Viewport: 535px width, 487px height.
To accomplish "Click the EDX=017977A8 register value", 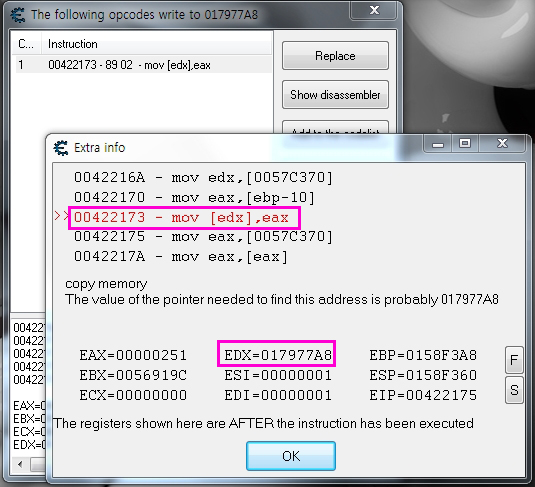I will point(278,355).
